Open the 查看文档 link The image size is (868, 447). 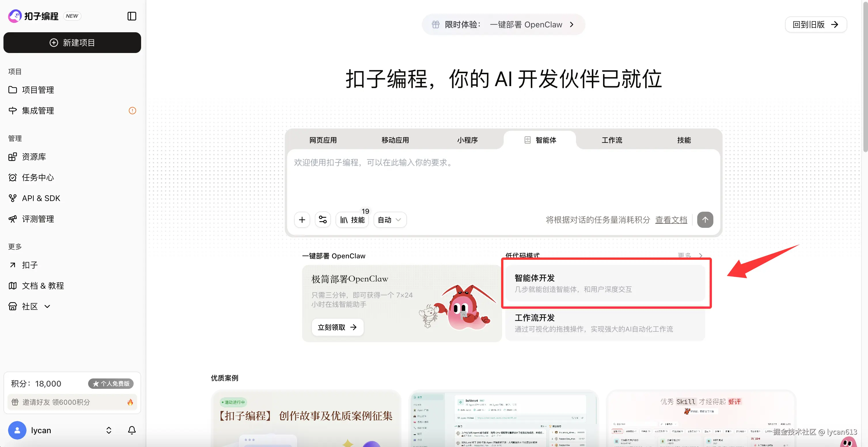[671, 220]
